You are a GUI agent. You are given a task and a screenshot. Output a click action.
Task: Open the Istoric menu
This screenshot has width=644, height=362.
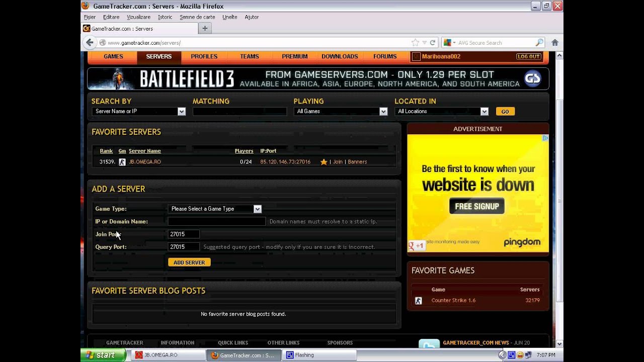coord(165,17)
